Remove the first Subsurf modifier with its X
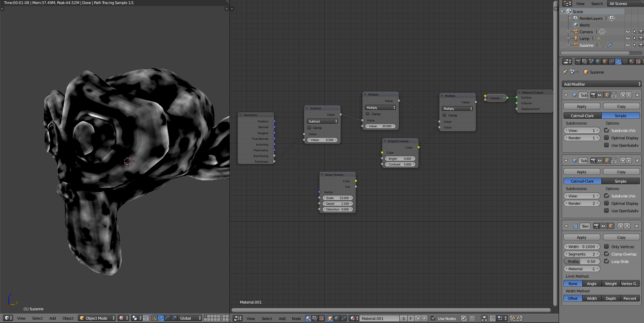This screenshot has height=323, width=644. (x=637, y=95)
